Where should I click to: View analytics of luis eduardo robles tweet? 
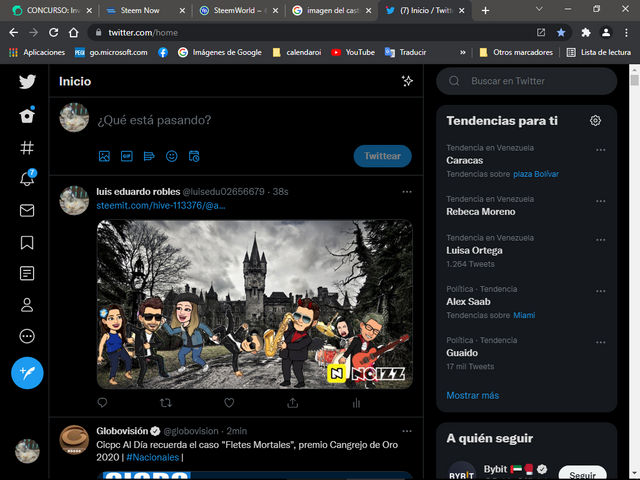click(x=356, y=403)
